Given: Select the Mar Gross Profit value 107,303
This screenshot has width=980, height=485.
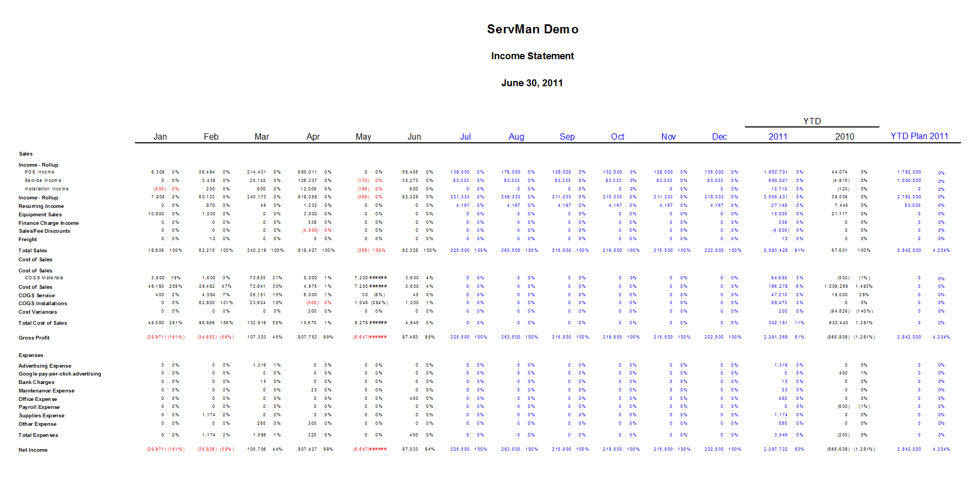Looking at the screenshot, I should (257, 337).
